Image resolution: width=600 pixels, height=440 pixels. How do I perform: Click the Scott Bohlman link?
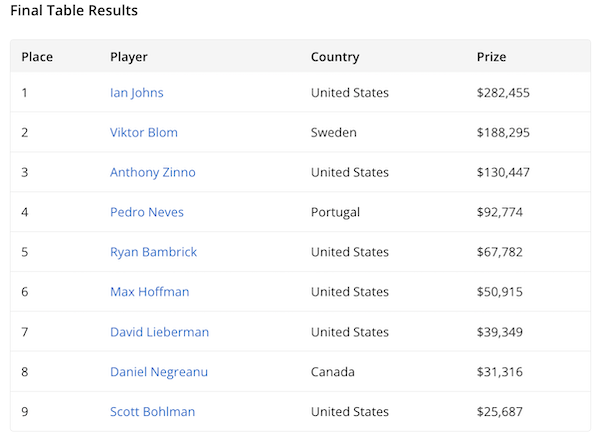coord(152,412)
